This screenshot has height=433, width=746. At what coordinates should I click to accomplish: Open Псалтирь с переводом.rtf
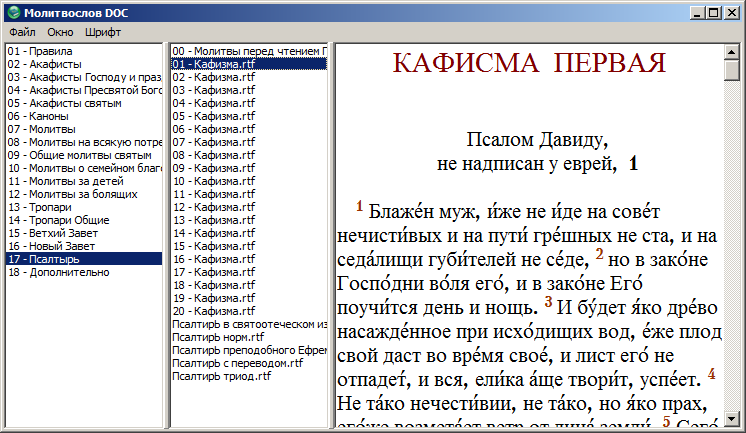click(x=238, y=363)
